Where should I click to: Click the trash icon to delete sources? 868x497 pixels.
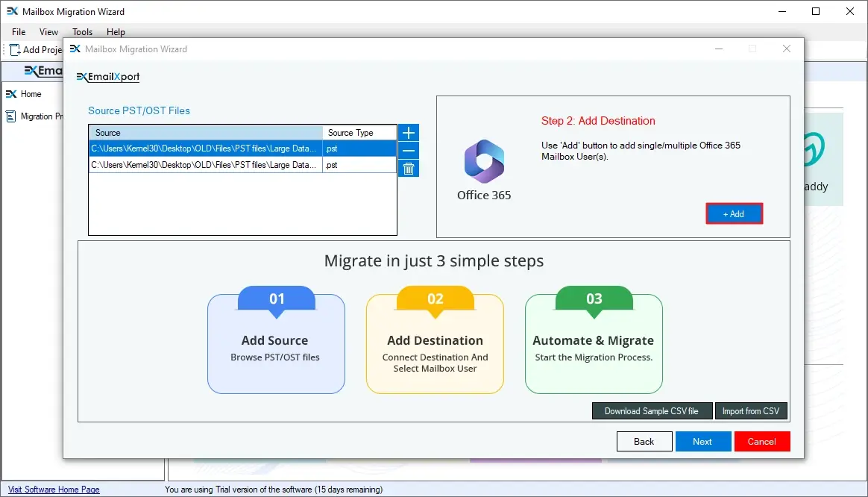(x=409, y=169)
